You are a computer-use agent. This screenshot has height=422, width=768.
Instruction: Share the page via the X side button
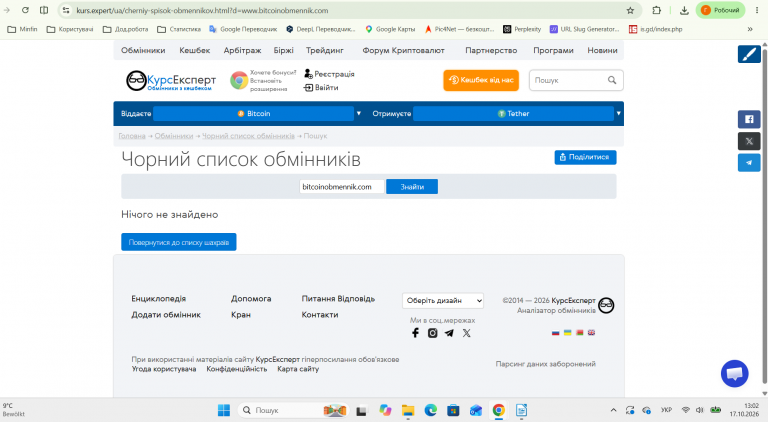[749, 141]
